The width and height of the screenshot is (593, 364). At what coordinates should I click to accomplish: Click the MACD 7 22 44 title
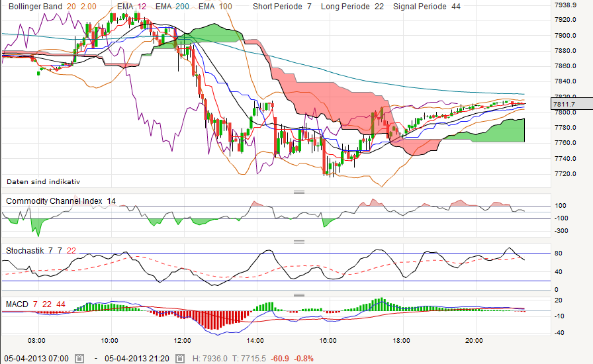(x=36, y=304)
